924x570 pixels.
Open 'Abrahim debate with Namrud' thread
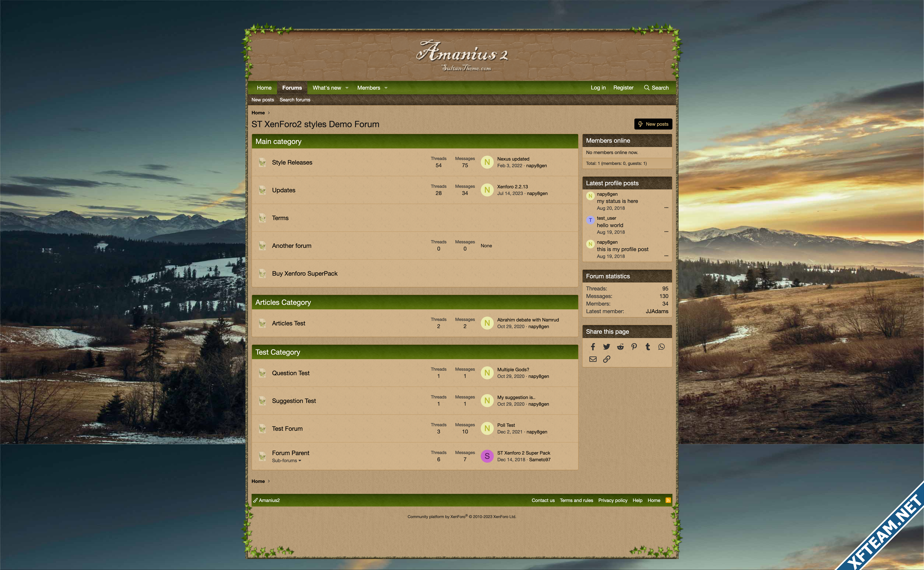[x=528, y=320]
